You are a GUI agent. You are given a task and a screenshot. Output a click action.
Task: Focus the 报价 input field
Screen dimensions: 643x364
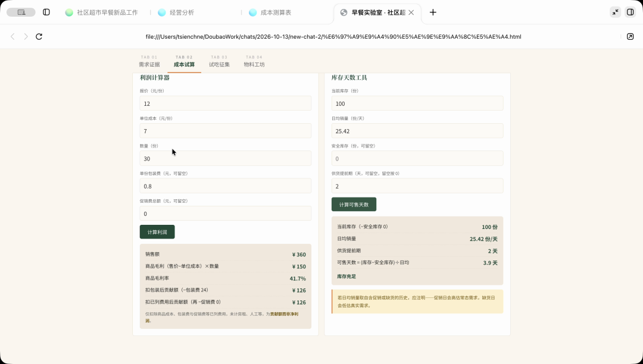click(x=226, y=103)
